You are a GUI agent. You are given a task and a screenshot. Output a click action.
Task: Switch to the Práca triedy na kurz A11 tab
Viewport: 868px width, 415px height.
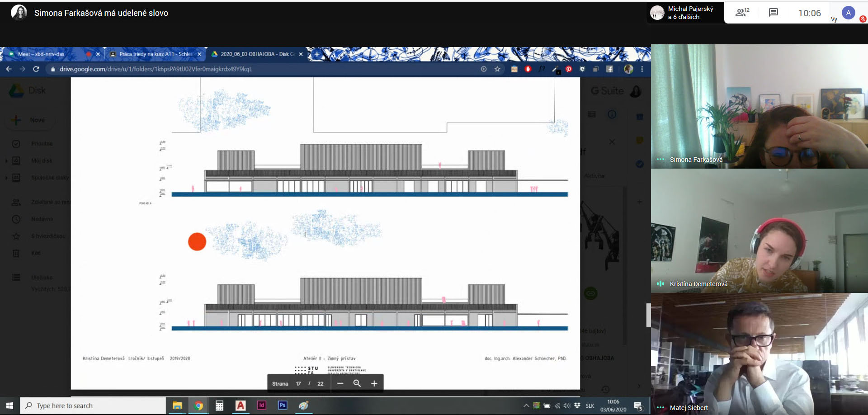[155, 54]
